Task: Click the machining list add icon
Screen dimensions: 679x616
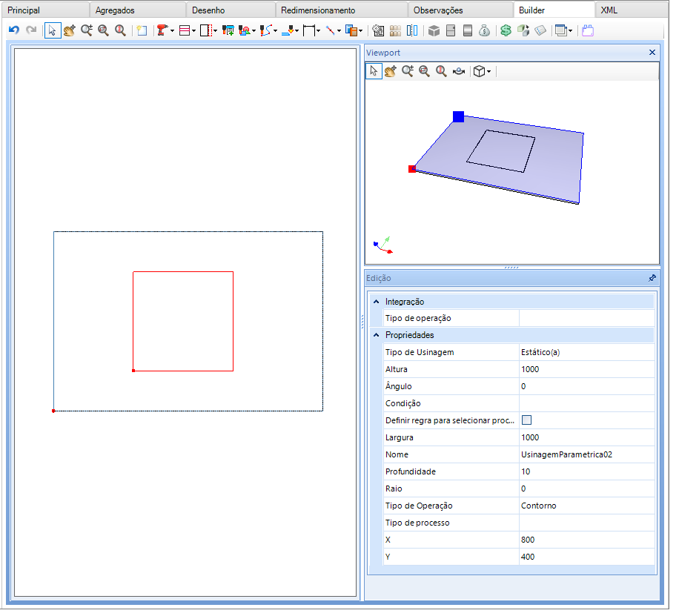Action: (x=228, y=30)
